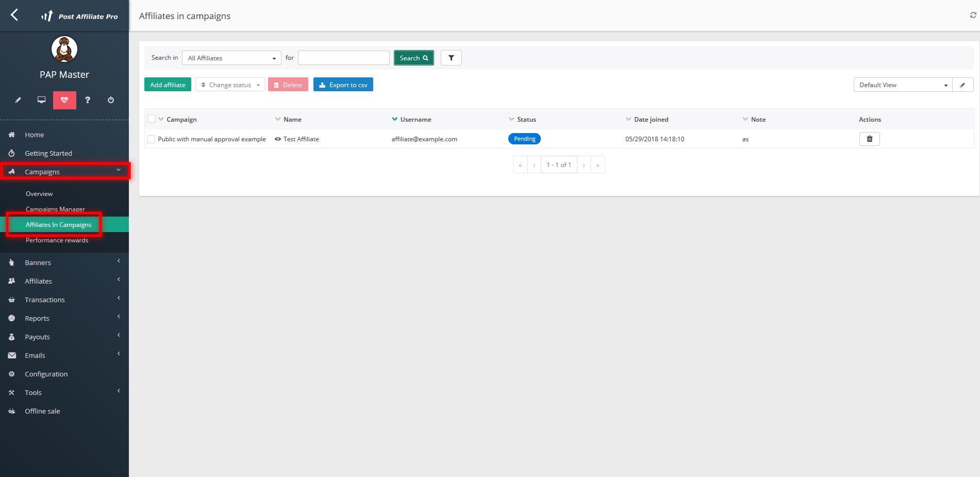Click the PAP Master avatar image
The height and width of the screenshot is (477, 980).
[x=64, y=50]
